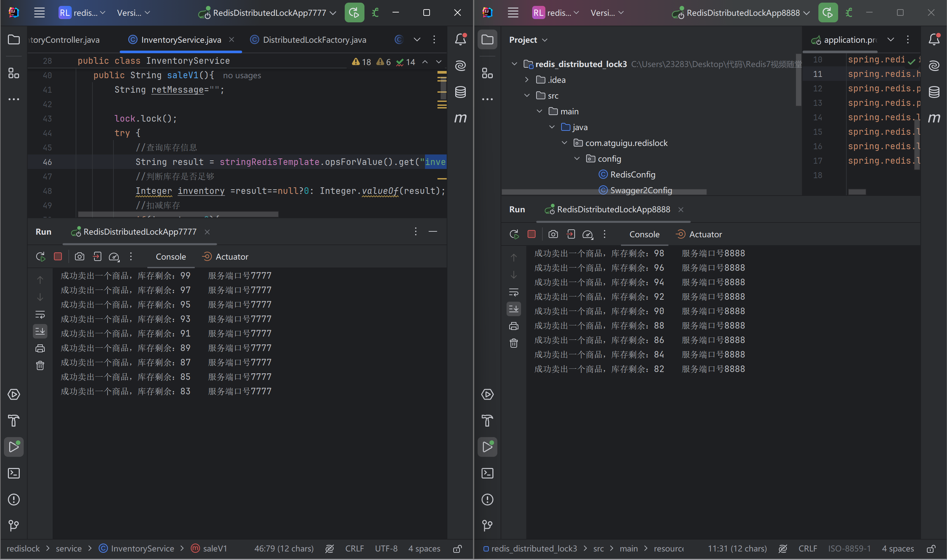
Task: Click the saleV1 breadcrumb in status bar
Action: pos(214,549)
